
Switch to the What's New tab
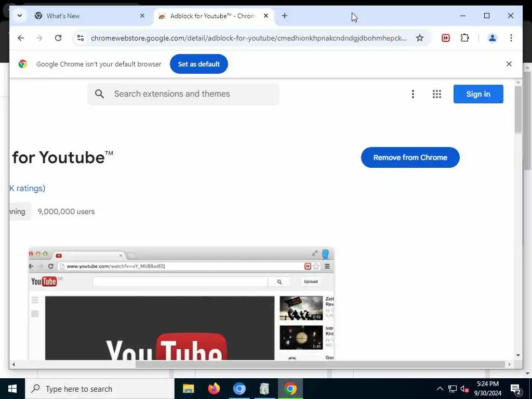90,16
